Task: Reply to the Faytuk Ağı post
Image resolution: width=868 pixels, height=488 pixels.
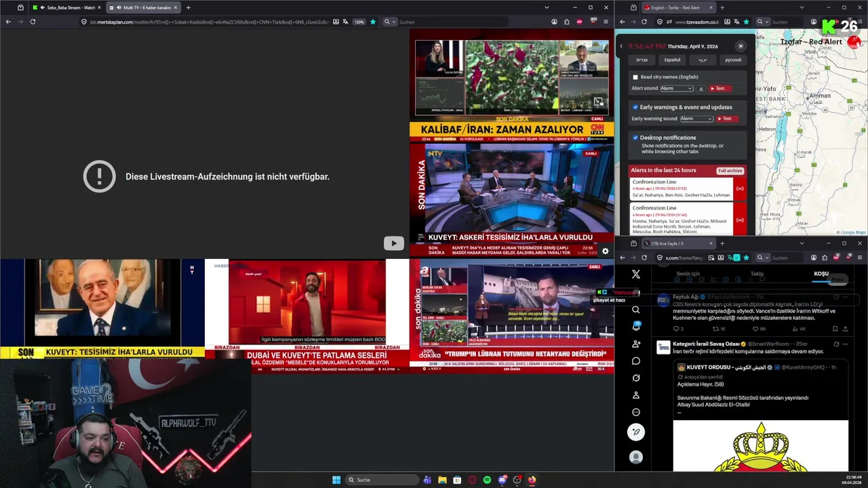Action: coord(677,329)
